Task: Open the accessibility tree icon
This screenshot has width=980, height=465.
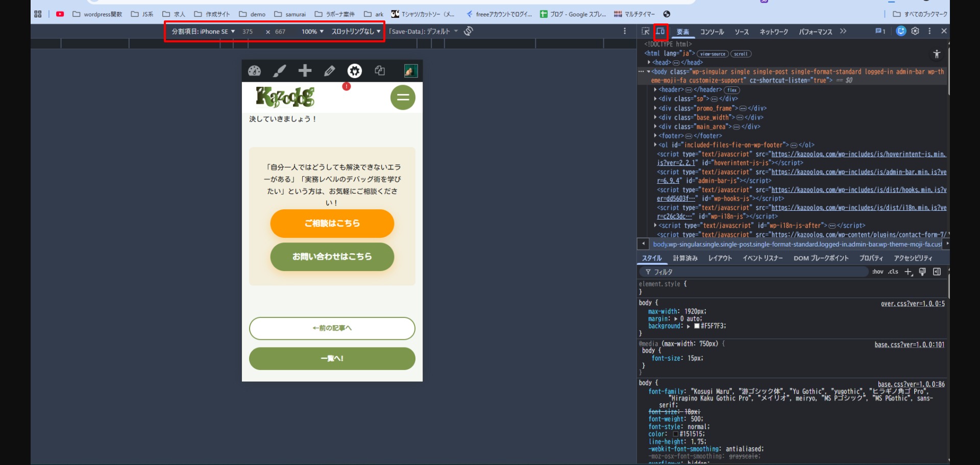Action: coord(937,54)
